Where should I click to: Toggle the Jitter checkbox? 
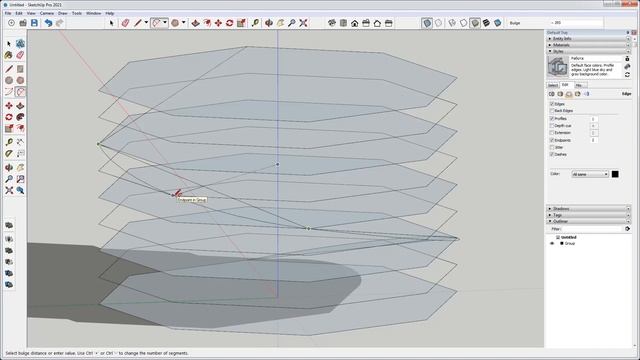552,147
